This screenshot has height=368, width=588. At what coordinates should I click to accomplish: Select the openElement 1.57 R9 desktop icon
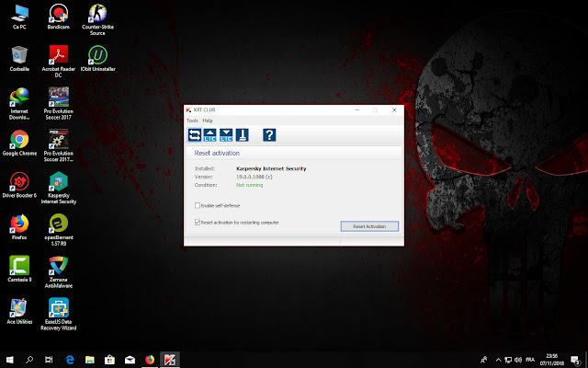pyautogui.click(x=59, y=230)
